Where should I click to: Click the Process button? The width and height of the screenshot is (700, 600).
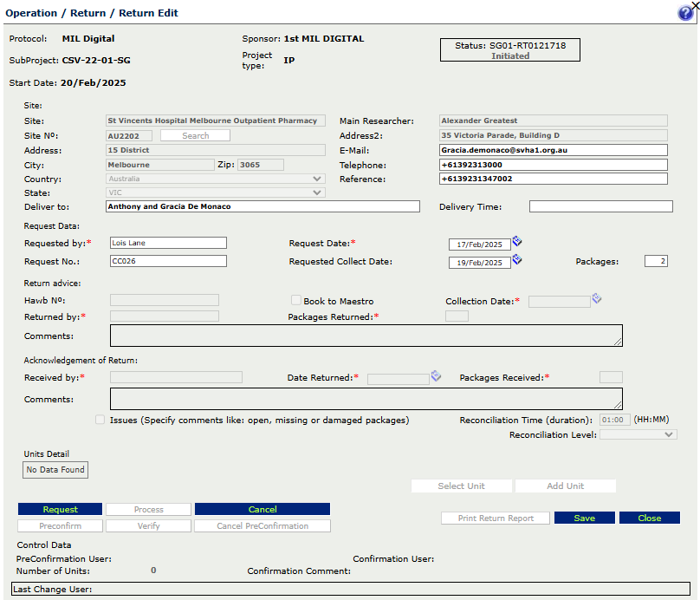(149, 509)
